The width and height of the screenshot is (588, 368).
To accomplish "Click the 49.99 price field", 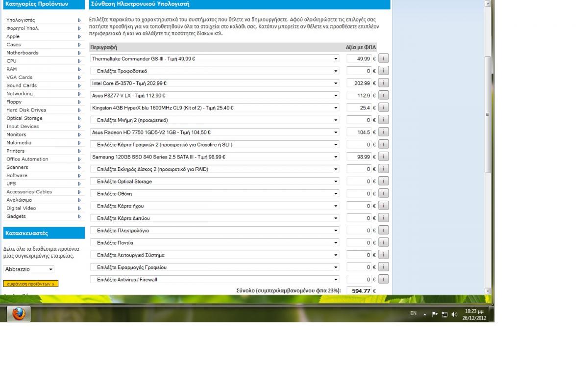I will tap(359, 59).
